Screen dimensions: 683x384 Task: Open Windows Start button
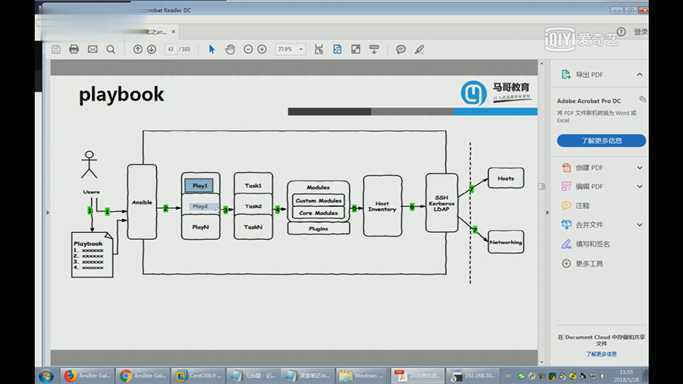pos(46,376)
